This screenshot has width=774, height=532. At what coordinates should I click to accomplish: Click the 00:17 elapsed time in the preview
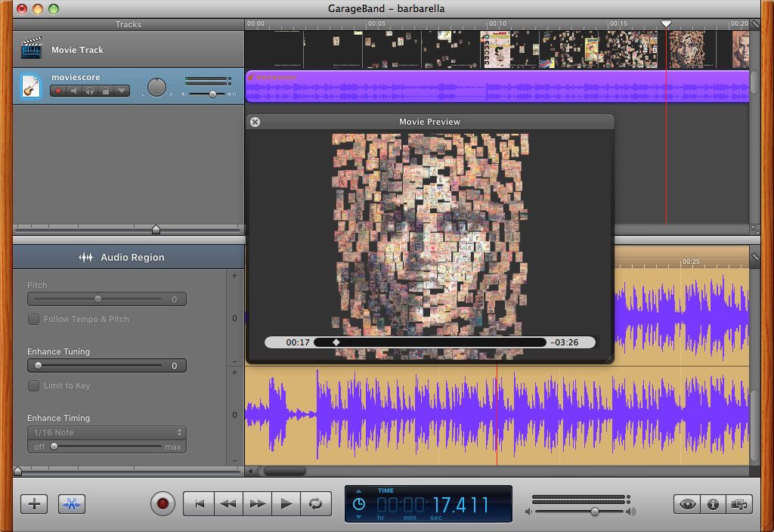click(298, 342)
